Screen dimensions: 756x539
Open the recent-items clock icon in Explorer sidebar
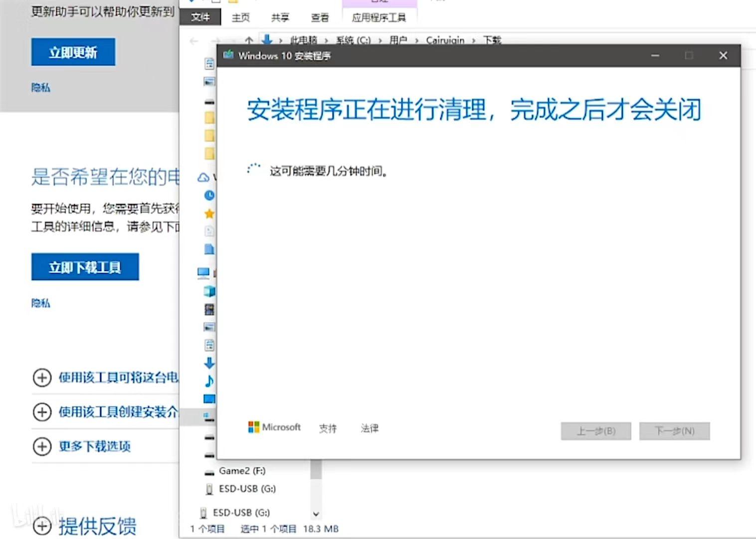pos(209,195)
